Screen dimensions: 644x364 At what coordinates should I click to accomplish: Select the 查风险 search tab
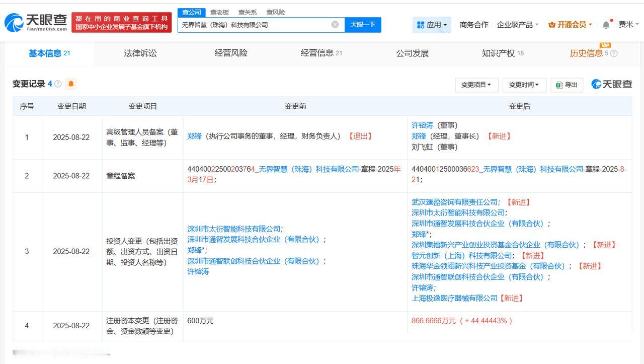point(275,12)
